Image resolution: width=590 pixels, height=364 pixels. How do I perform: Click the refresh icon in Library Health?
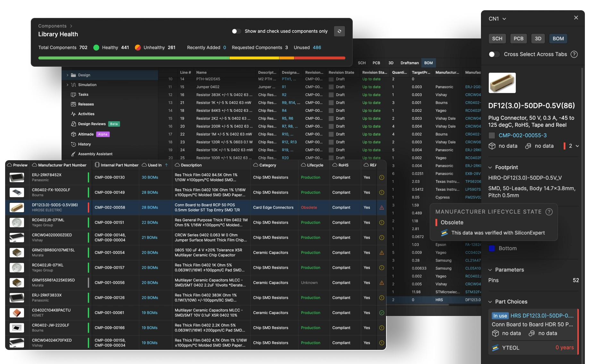click(339, 31)
